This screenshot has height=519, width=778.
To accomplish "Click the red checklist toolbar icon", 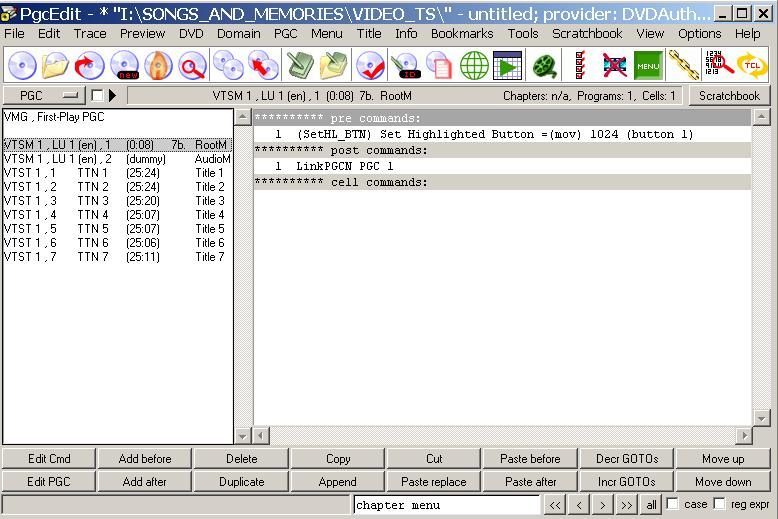I will tap(580, 65).
